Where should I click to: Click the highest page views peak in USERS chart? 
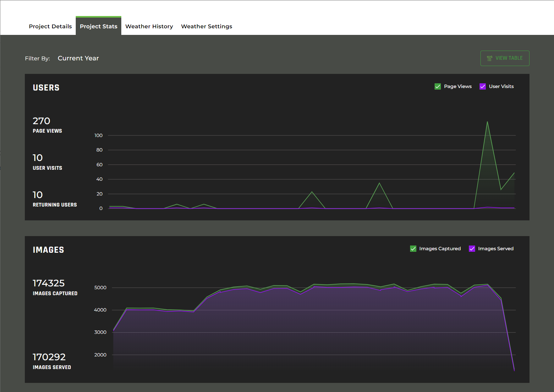click(x=487, y=122)
